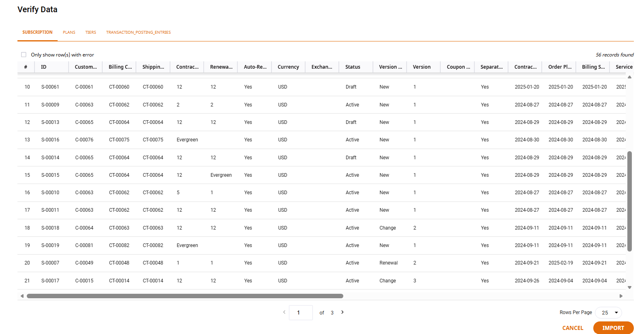Open the TRANSACTION_POSTING_ENTRIES tab
Screen dimensions: 644x334
coord(138,32)
